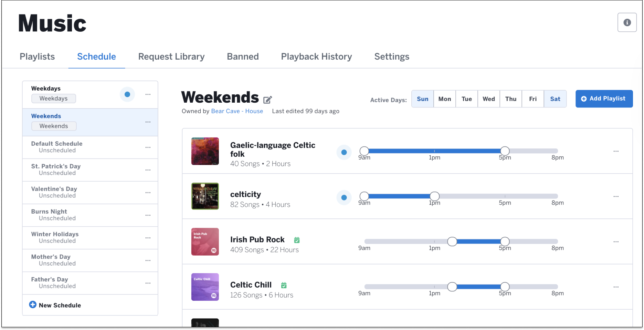644x330 pixels.
Task: Open the Gaelic-language Celtic folk album thumbnail
Action: pos(205,151)
